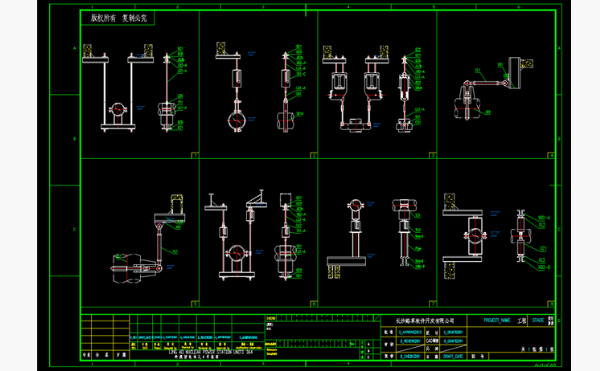Select the panel number 1 tag
This screenshot has width=600, height=371.
click(x=195, y=155)
